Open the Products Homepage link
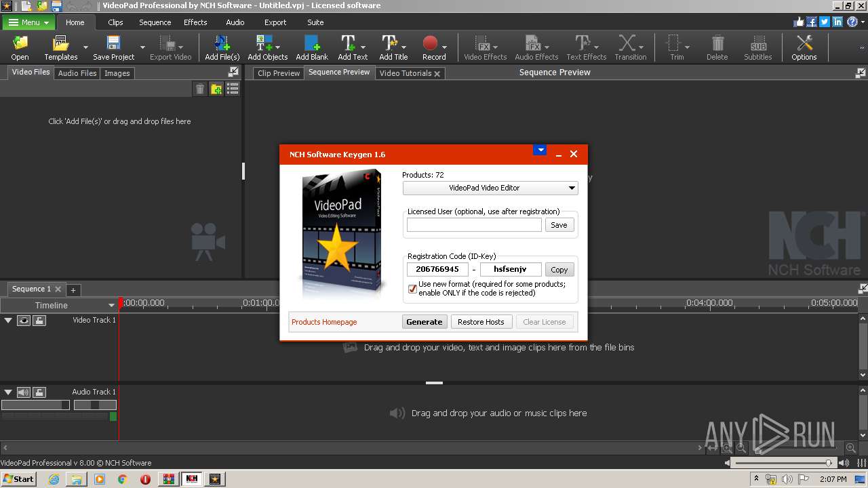The image size is (868, 488). point(324,322)
